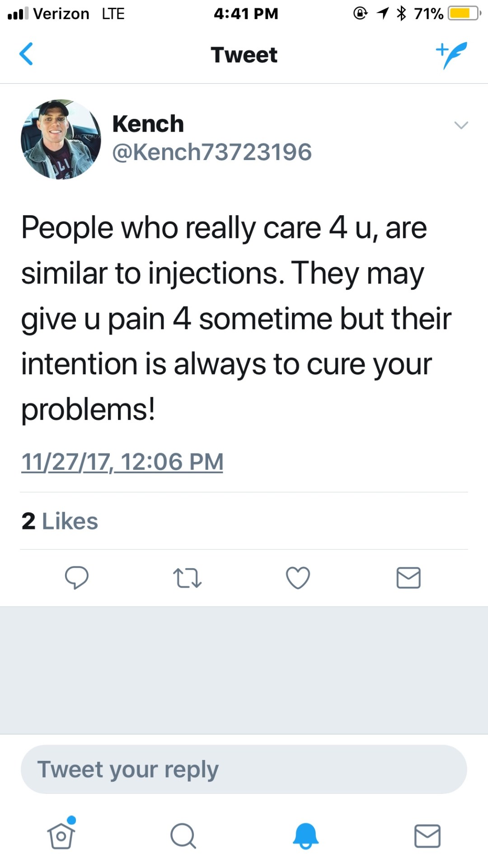
Task: Like the tweet with heart icon
Action: pos(298,578)
